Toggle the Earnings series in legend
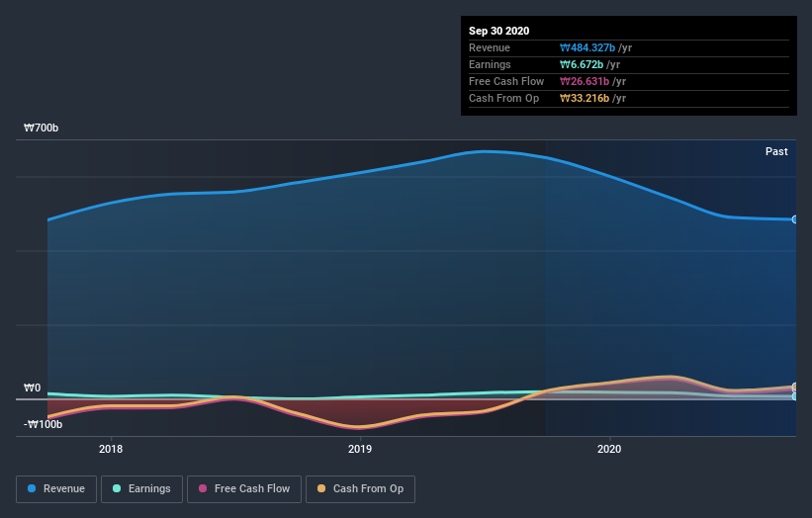812x518 pixels. point(141,489)
